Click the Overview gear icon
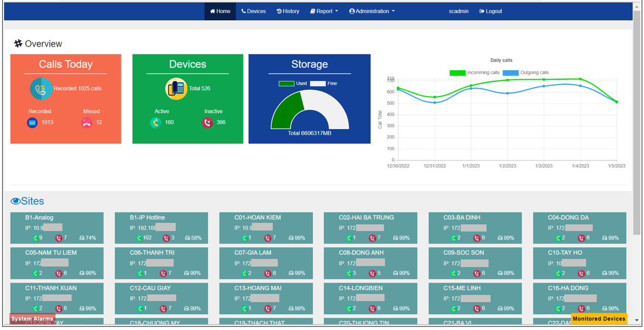This screenshot has width=644, height=330. tap(18, 44)
